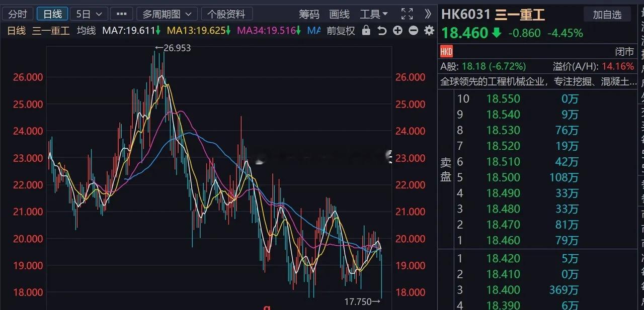
Task: Select the 日线 daily chart tab
Action: [x=52, y=14]
